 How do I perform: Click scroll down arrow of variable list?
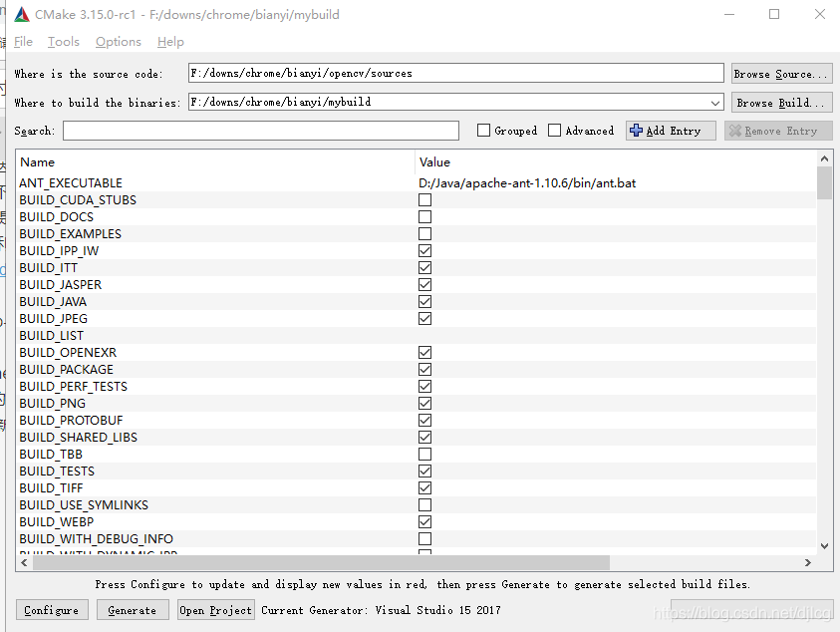824,546
